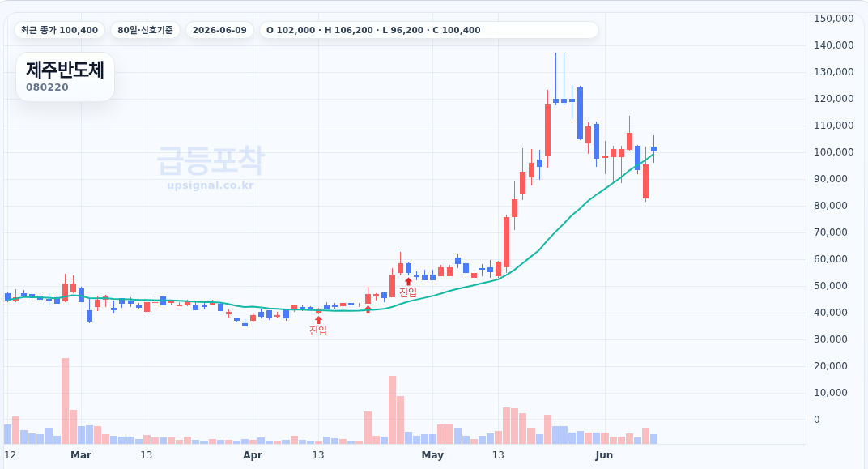Viewport: 868px width, 469px height.
Task: Click the 진입 arrow marker near late April
Action: pyautogui.click(x=409, y=281)
